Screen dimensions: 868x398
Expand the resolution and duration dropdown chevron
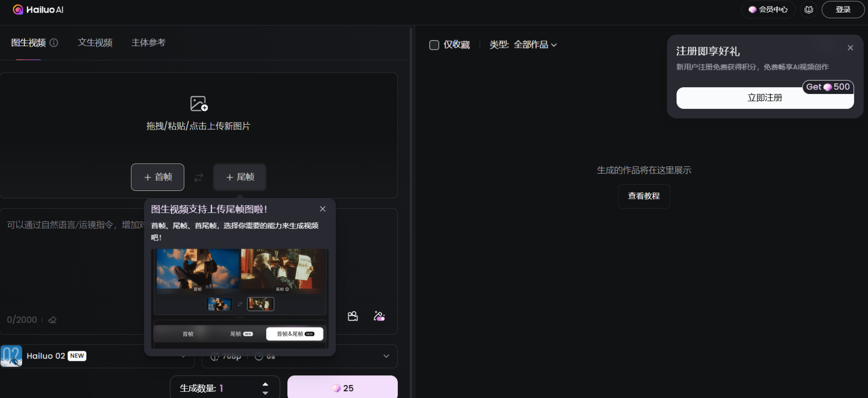386,356
